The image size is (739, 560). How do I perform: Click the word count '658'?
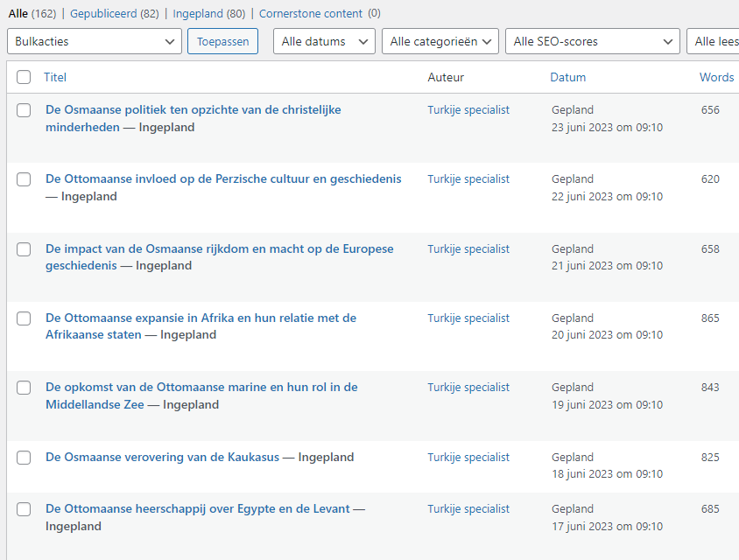click(x=710, y=248)
